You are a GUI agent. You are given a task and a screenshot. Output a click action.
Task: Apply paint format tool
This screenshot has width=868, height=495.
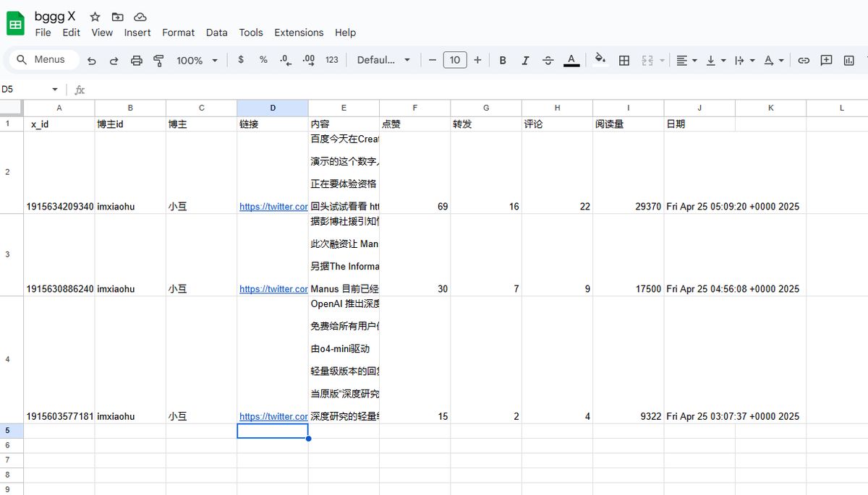pos(158,60)
